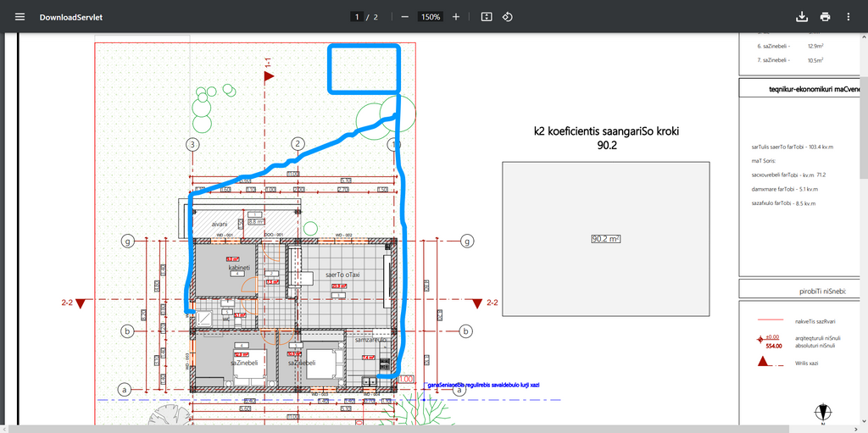
Task: Toggle fit to page button
Action: pos(487,17)
